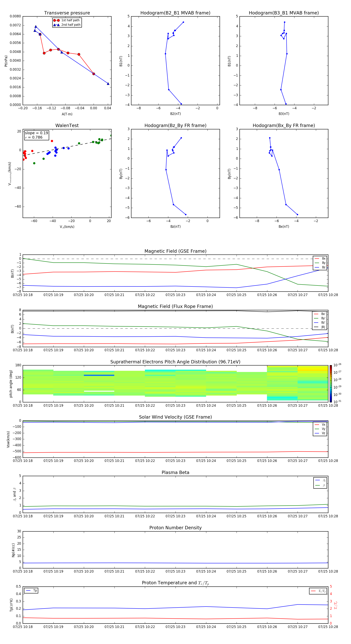Click the topmost point of B2_B1 hodogram
351x644 pixels.
pyautogui.click(x=183, y=22)
